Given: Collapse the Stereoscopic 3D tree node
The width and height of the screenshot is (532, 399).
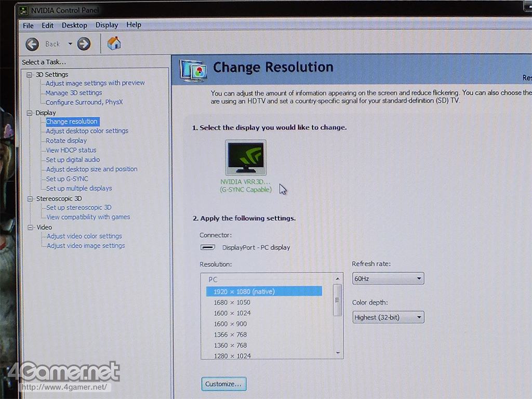Looking at the screenshot, I should (30, 199).
